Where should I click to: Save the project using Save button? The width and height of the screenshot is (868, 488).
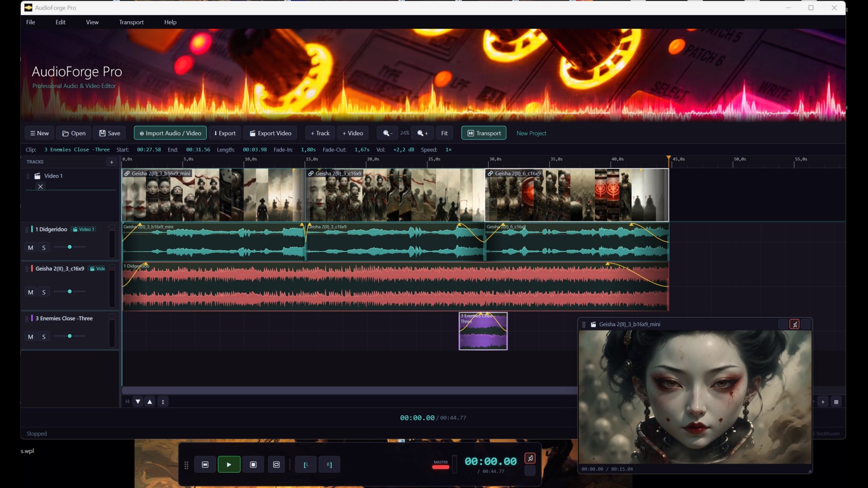(x=110, y=133)
